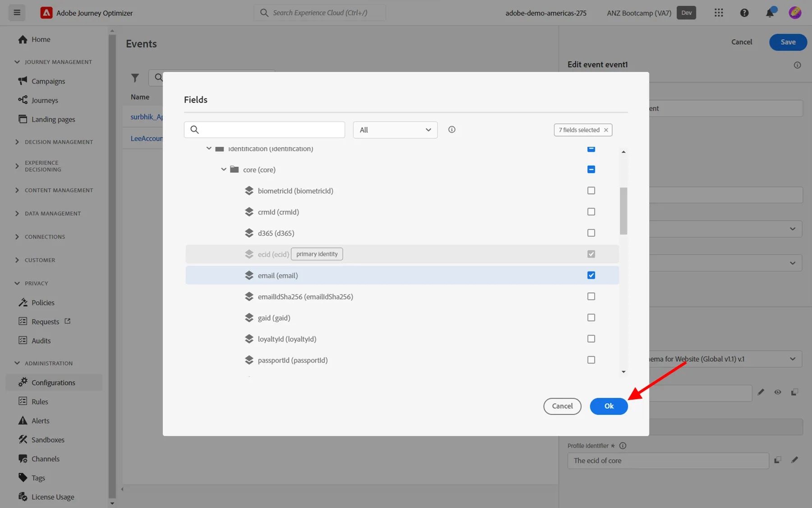Click the fields info icon in dialog

tap(452, 130)
